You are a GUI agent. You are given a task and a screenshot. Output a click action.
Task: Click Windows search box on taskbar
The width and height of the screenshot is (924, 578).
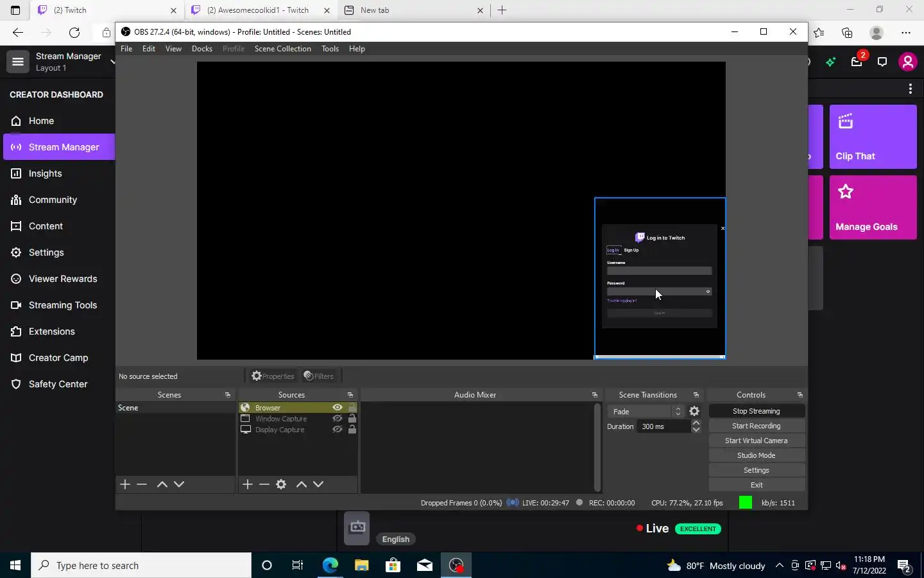point(141,565)
